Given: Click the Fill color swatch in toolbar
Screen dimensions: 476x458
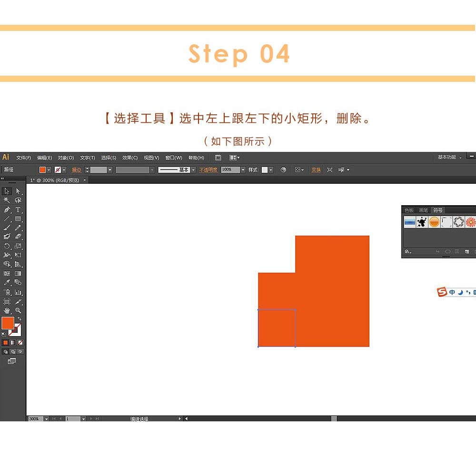Looking at the screenshot, I should (8, 323).
